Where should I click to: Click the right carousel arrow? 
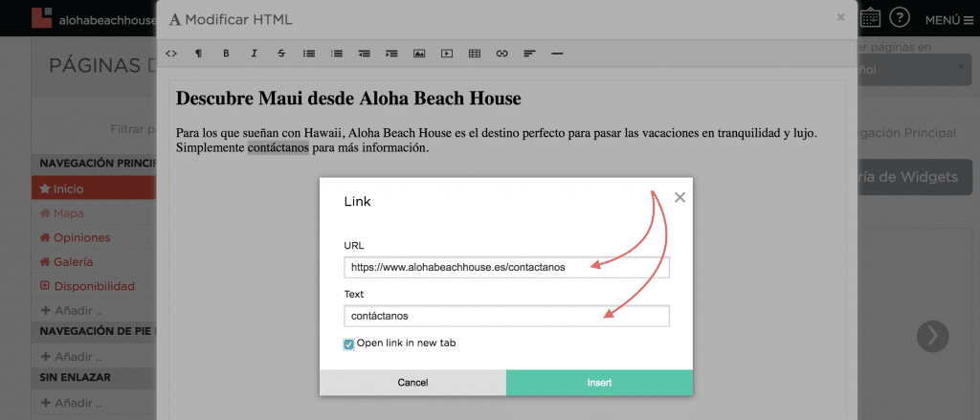[932, 336]
